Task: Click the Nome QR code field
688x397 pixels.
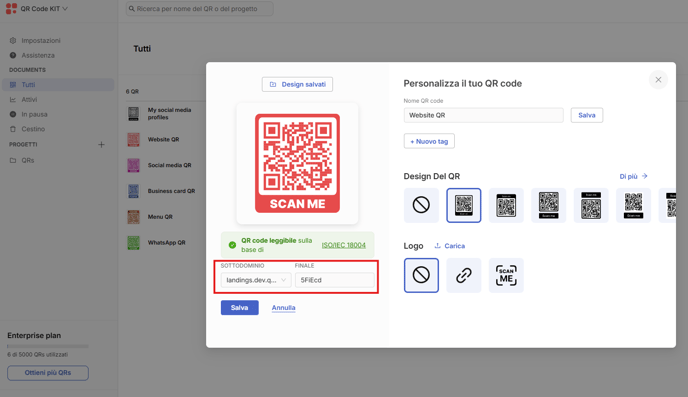Action: (484, 115)
